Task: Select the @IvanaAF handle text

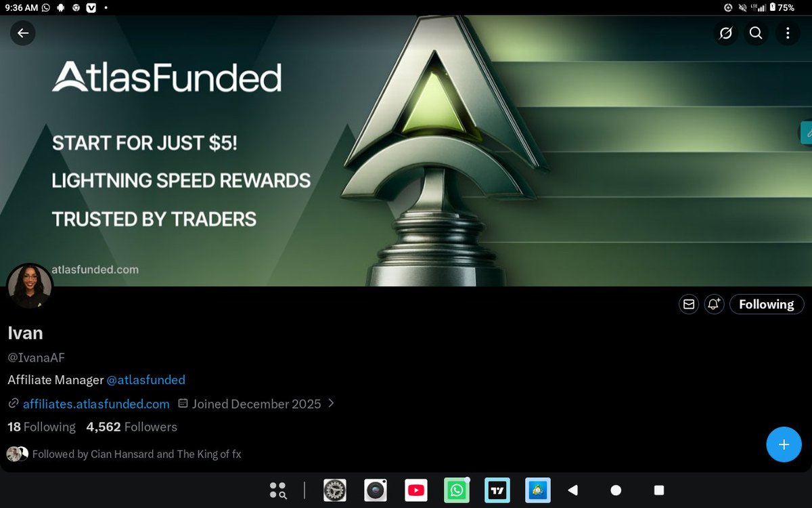Action: tap(37, 358)
